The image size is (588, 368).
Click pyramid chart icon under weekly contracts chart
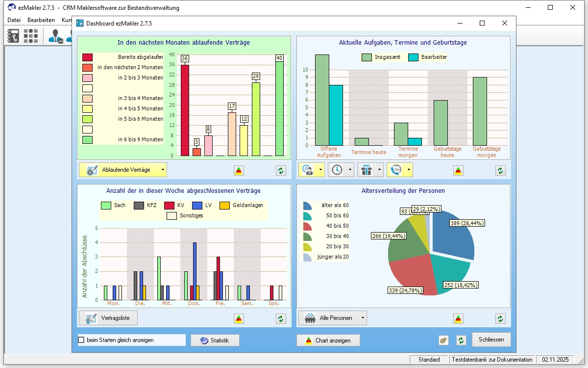pyautogui.click(x=239, y=318)
